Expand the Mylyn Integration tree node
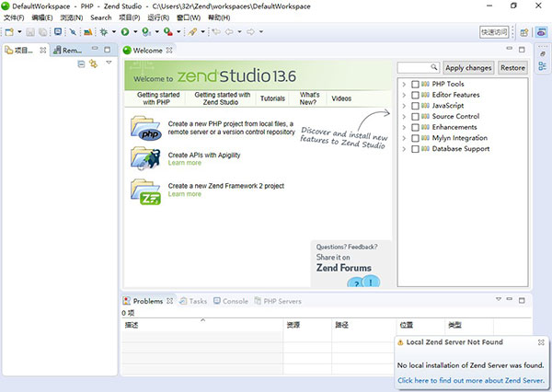 coord(404,138)
